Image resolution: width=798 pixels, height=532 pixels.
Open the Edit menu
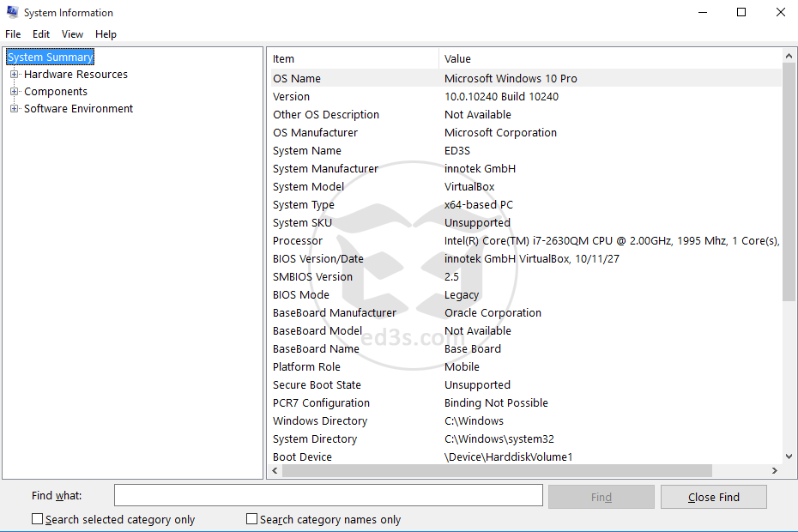pos(41,34)
